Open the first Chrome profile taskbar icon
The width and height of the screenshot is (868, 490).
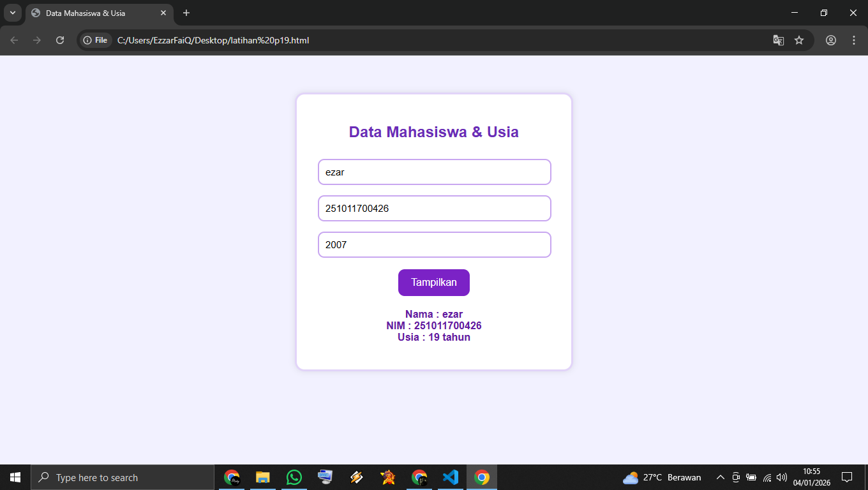(x=232, y=477)
